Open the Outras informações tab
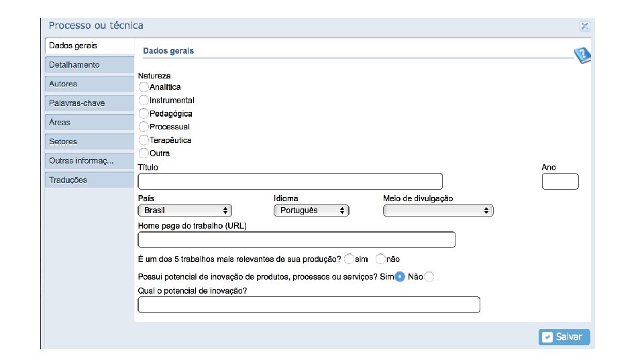The height and width of the screenshot is (362, 644). pyautogui.click(x=89, y=161)
